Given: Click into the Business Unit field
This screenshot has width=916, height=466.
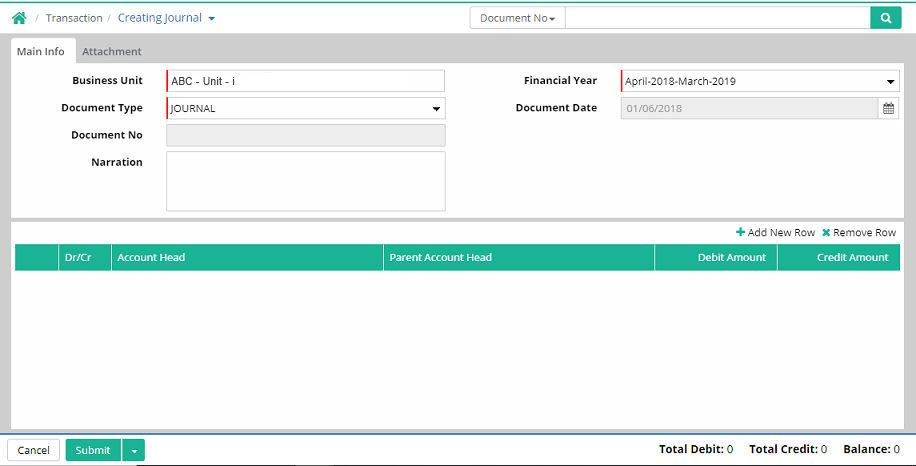Looking at the screenshot, I should (305, 81).
